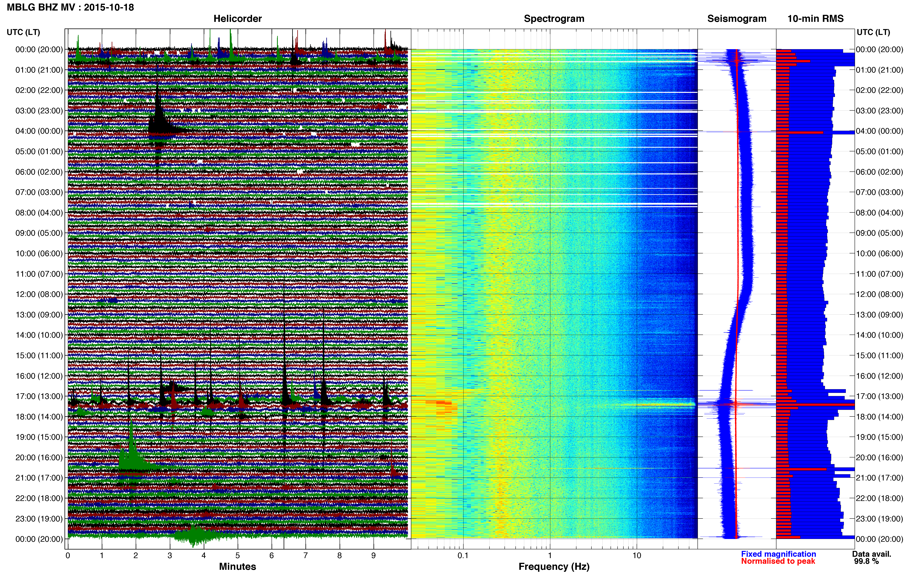Click the "99.8 %" availability value
The height and width of the screenshot is (578, 924).
click(866, 561)
